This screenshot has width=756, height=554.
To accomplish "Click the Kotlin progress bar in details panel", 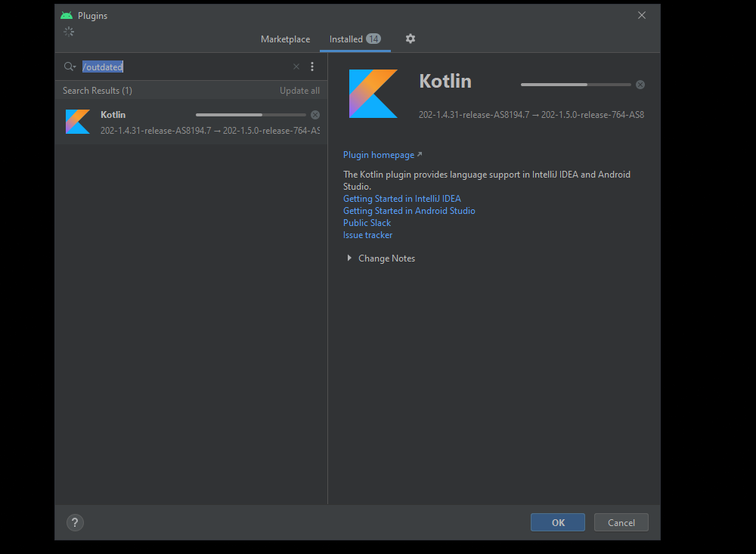I will (x=575, y=85).
